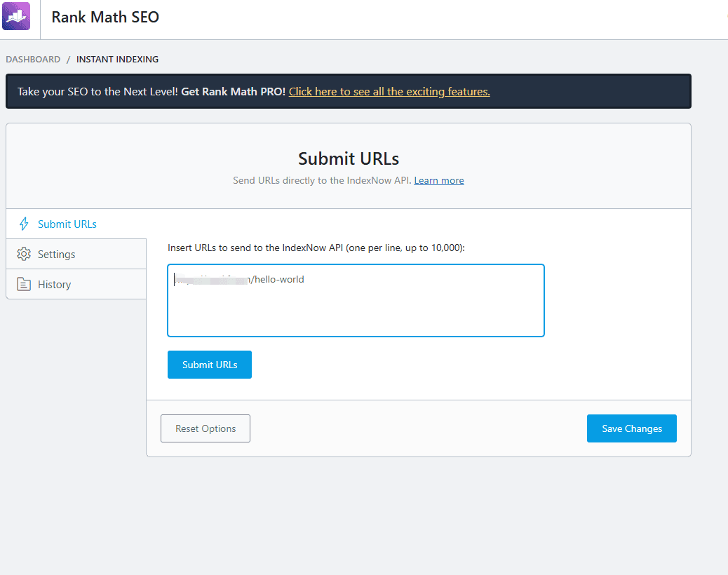Open the exciting features PRO link
This screenshot has height=575, width=728.
pyautogui.click(x=389, y=92)
